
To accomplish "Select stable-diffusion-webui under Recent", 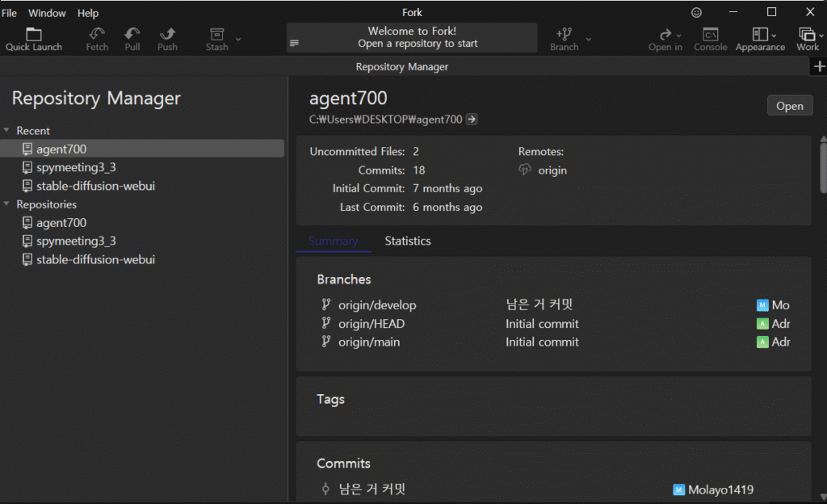I will click(95, 186).
